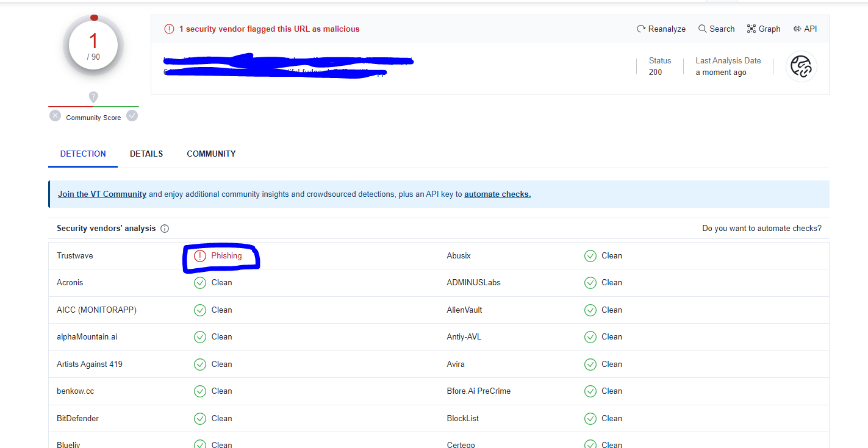Click the Artists Against 419 Clean check icon
868x448 pixels.
pyautogui.click(x=200, y=364)
